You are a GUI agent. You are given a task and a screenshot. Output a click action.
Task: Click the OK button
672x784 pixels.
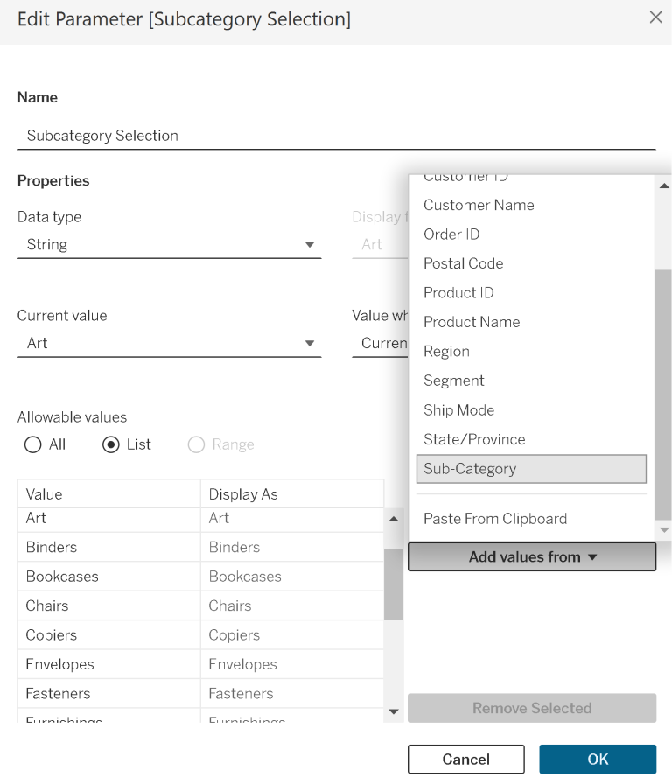pyautogui.click(x=598, y=759)
